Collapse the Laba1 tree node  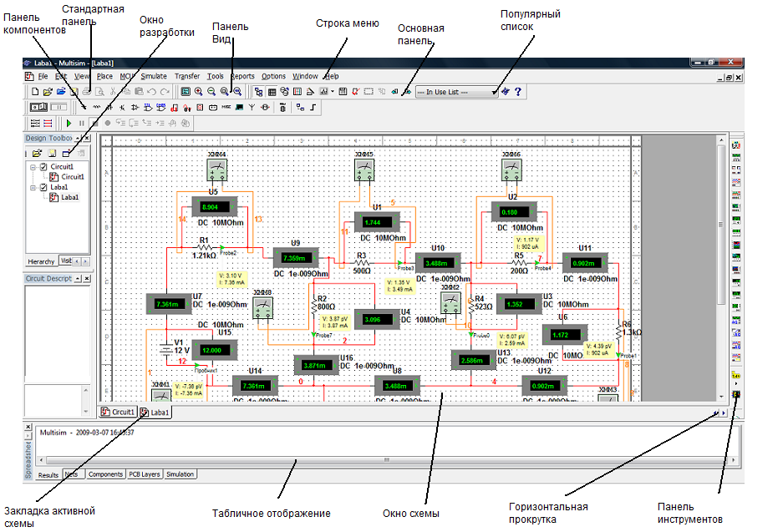33,188
